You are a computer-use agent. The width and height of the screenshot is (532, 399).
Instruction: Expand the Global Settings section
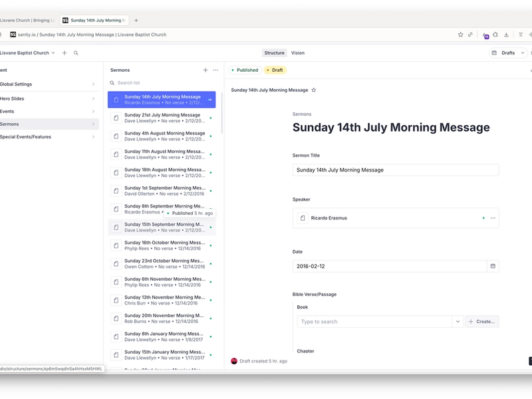coord(49,84)
